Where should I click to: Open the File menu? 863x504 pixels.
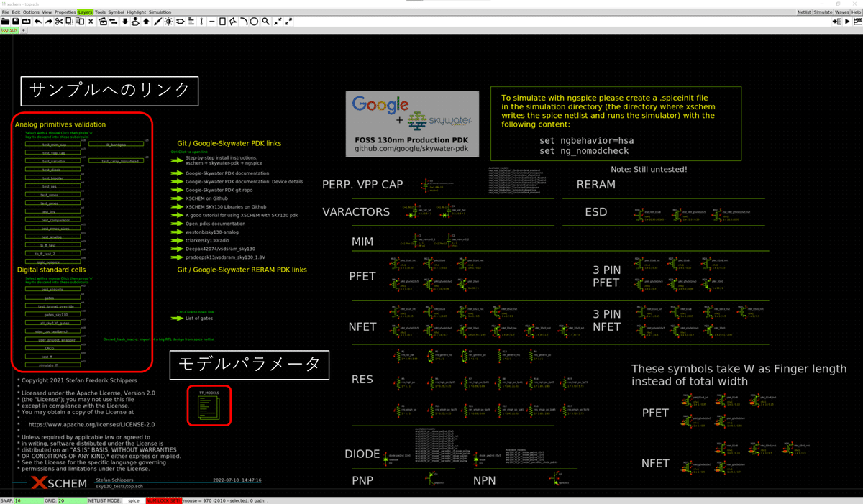pos(6,12)
